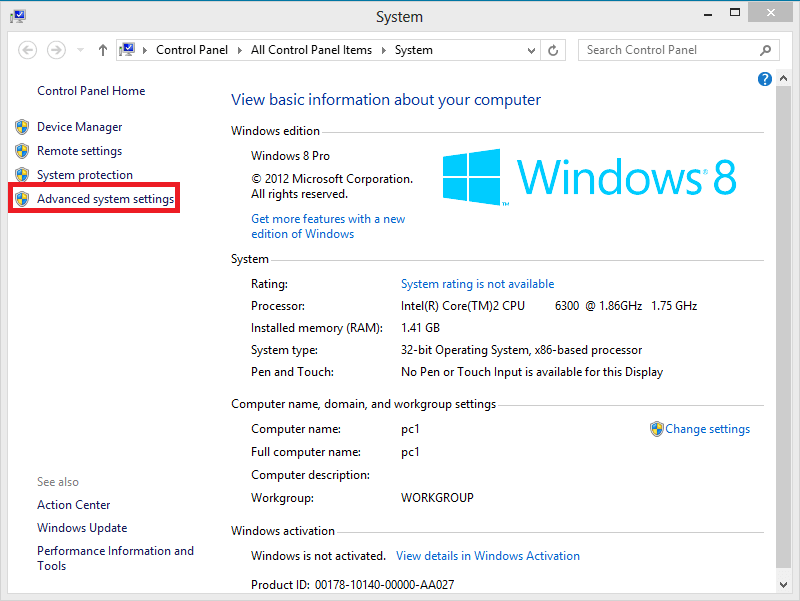Screen dimensions: 800x601
Task: Click the No Pen or Touch Input text
Action: 532,372
